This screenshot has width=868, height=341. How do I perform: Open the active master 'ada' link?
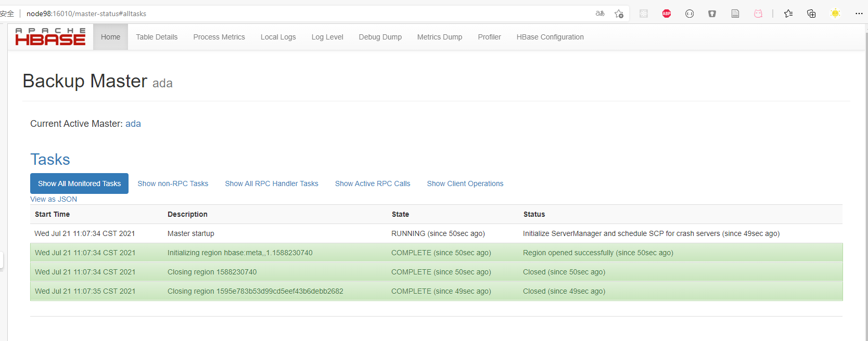click(133, 124)
